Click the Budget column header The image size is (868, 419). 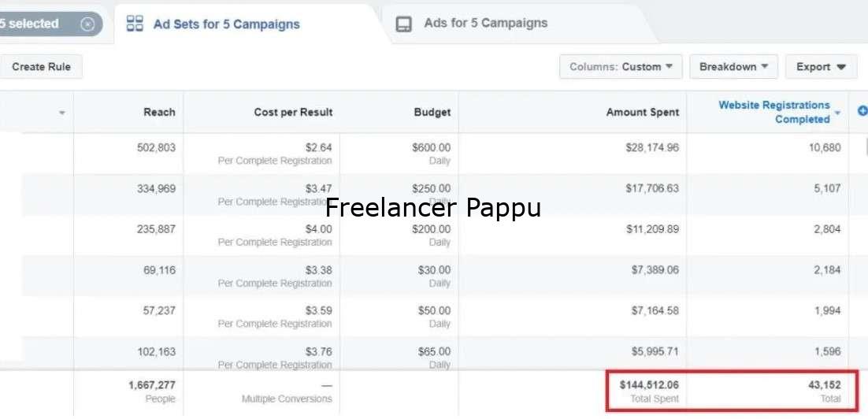[x=432, y=113]
